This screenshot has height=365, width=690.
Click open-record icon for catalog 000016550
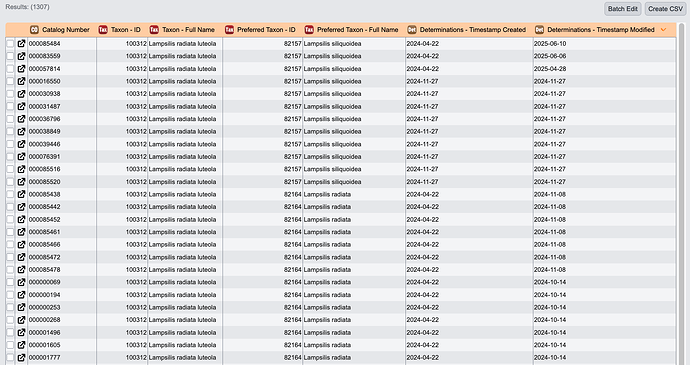point(21,81)
